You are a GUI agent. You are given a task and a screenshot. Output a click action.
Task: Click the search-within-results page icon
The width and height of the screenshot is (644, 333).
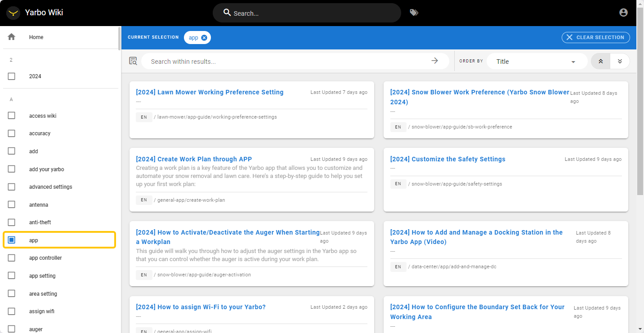(x=133, y=61)
